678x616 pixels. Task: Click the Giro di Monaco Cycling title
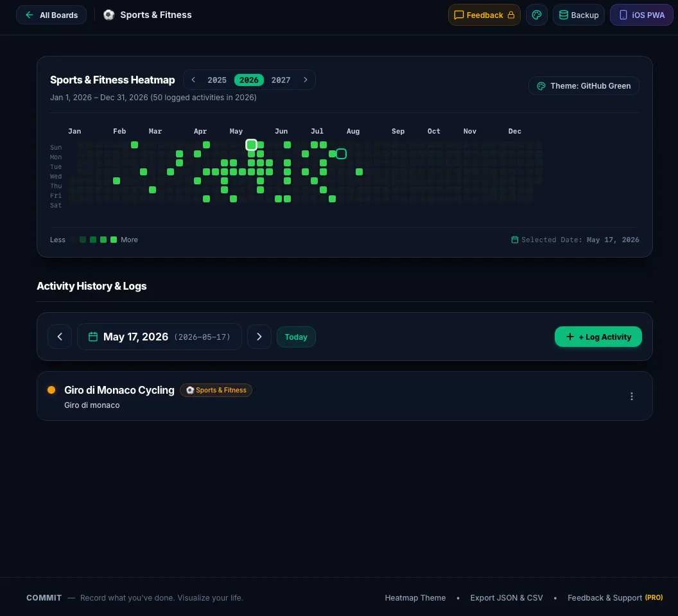(119, 390)
